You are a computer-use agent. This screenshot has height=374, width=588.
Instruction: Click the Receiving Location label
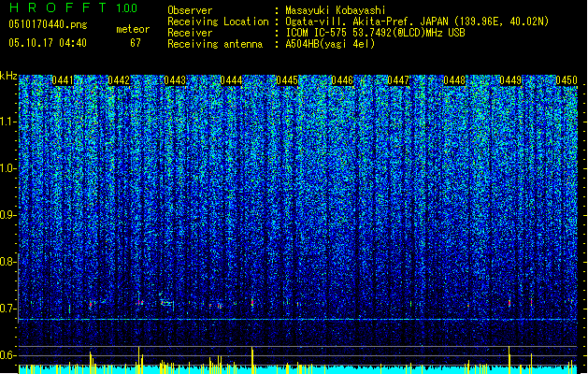tap(218, 22)
